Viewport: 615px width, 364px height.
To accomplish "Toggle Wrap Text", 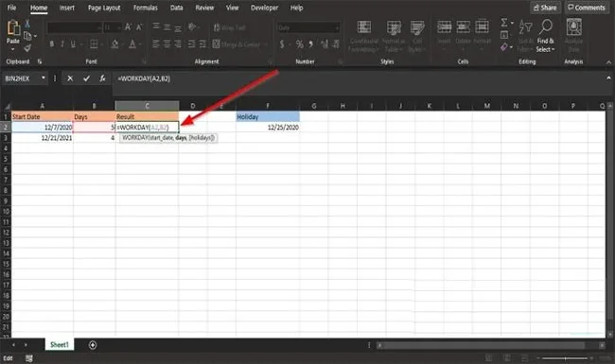I will (x=230, y=27).
